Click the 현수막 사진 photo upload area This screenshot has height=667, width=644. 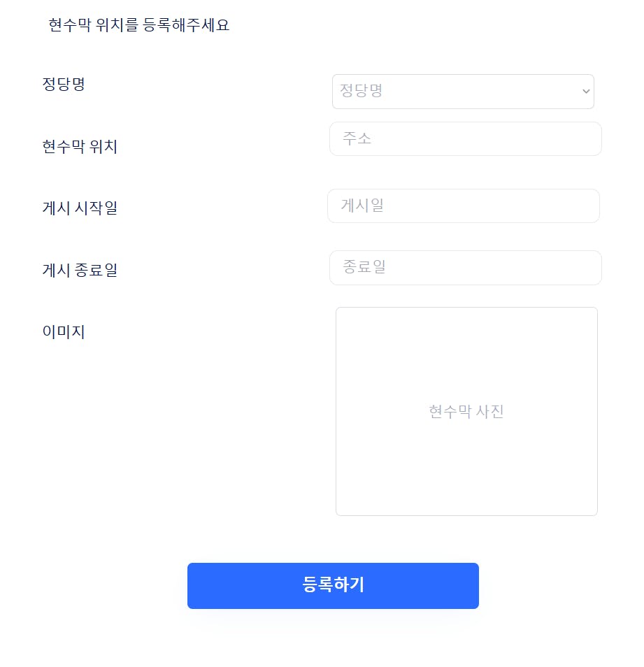[466, 410]
